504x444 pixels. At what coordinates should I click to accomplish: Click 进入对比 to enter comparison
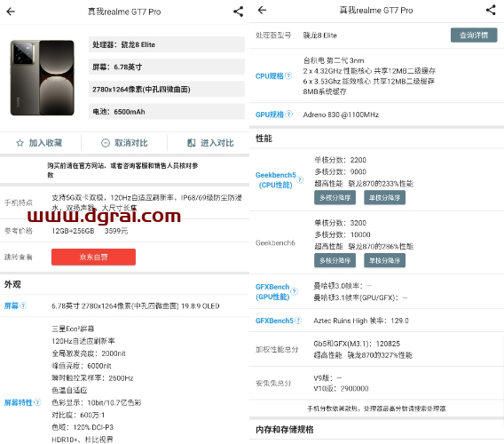210,143
